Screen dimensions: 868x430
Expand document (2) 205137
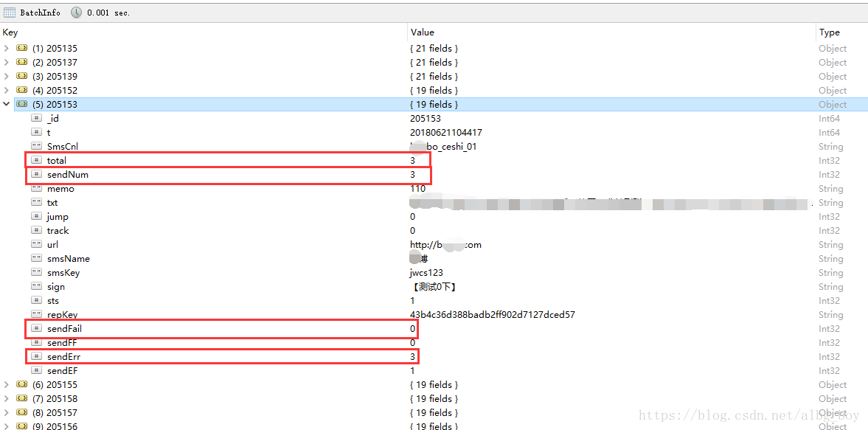click(x=7, y=62)
